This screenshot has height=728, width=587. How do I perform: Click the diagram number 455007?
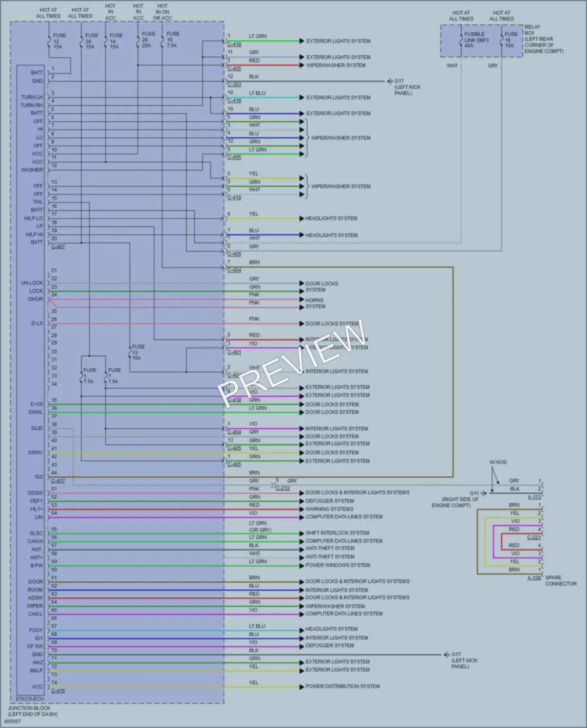[x=13, y=721]
